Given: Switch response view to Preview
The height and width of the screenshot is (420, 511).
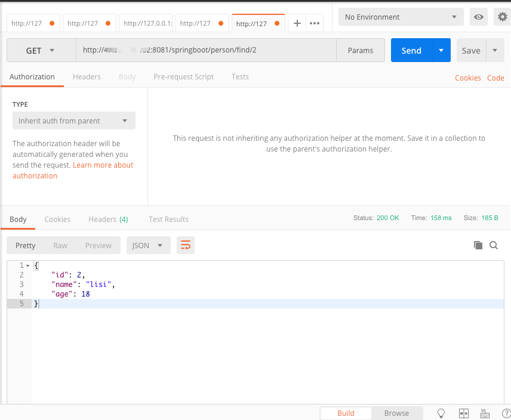Looking at the screenshot, I should click(x=98, y=245).
